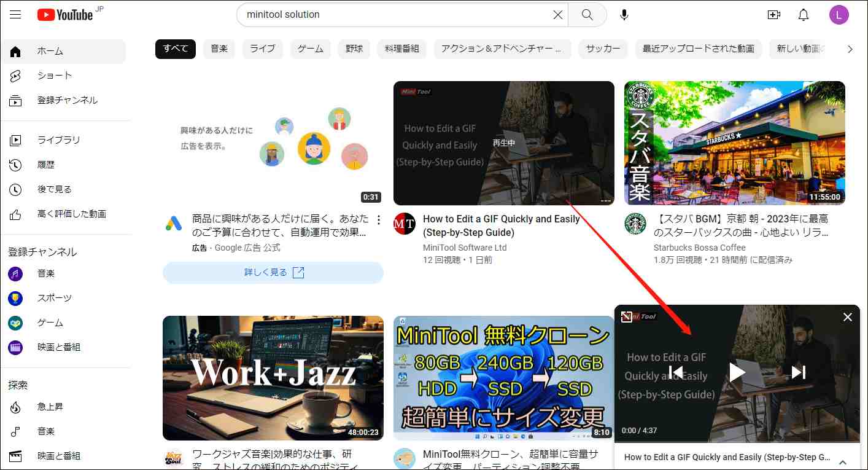Clear the search box text
The height and width of the screenshot is (470, 868).
557,15
